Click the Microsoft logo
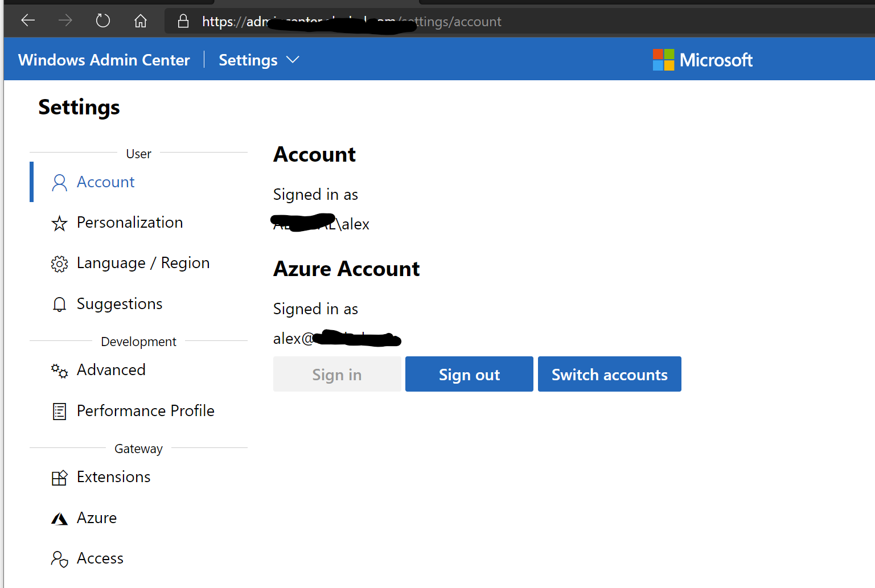The image size is (875, 588). [x=703, y=59]
